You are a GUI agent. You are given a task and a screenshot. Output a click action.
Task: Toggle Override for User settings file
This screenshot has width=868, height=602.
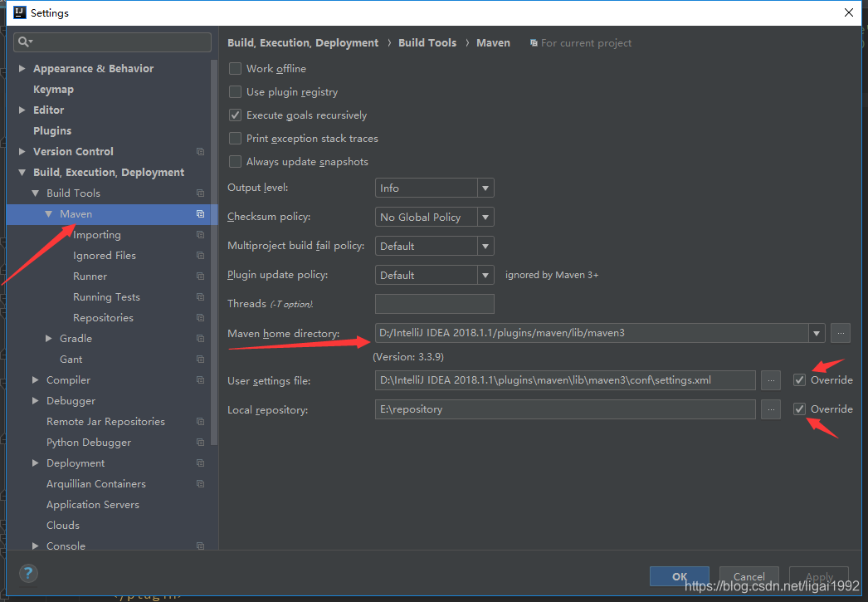(x=799, y=380)
